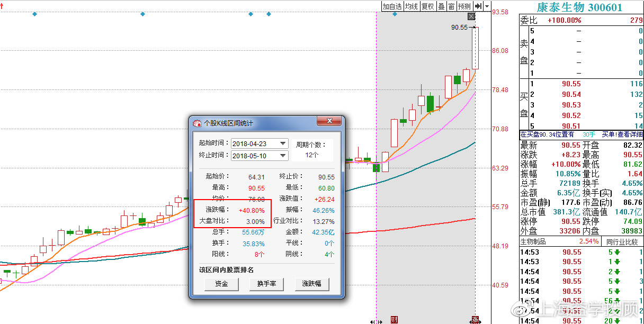The width and height of the screenshot is (644, 324).
Task: Click the 财 financial marker icon
Action: click(x=394, y=320)
